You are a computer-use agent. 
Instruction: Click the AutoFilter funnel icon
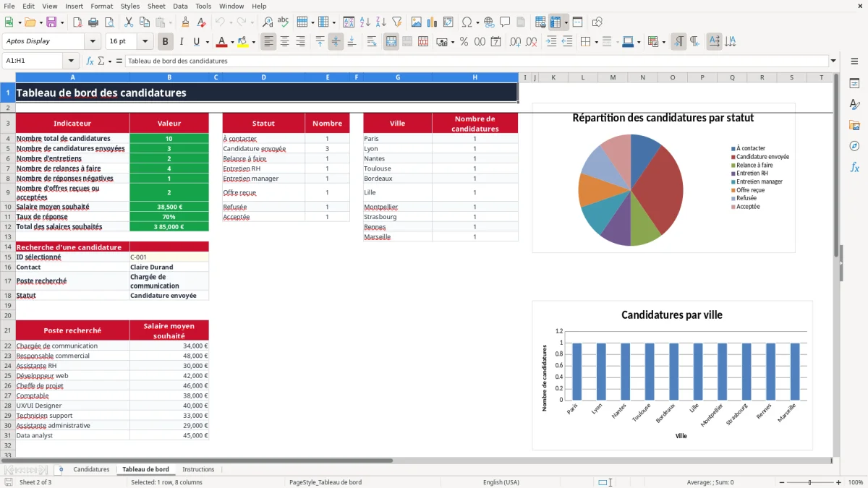pyautogui.click(x=396, y=22)
